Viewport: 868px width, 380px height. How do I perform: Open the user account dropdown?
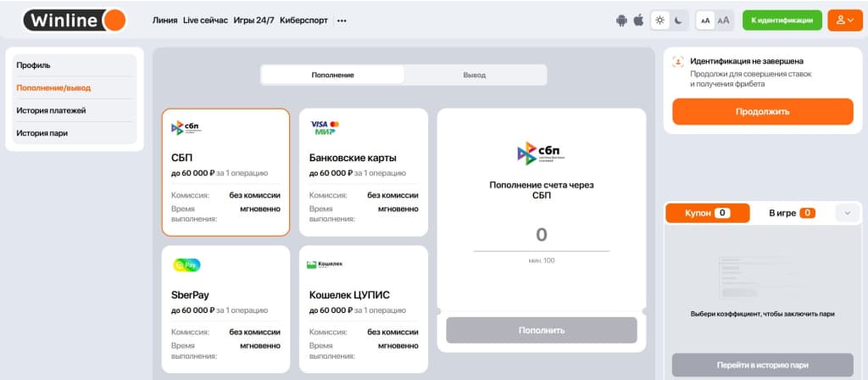(x=845, y=20)
